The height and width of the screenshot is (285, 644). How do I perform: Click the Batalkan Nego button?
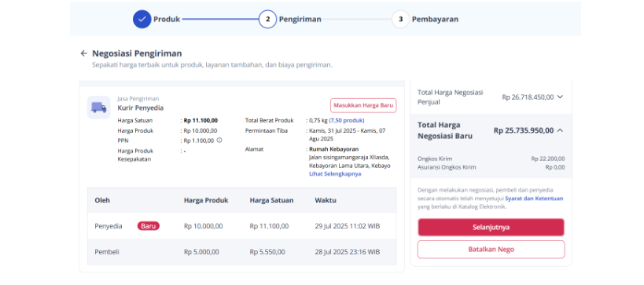[x=491, y=250]
